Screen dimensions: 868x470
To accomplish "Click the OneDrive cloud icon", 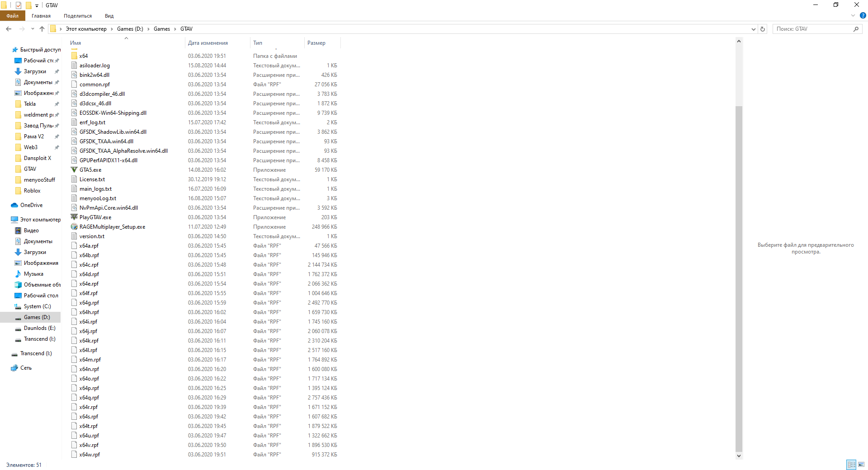I will pyautogui.click(x=14, y=205).
